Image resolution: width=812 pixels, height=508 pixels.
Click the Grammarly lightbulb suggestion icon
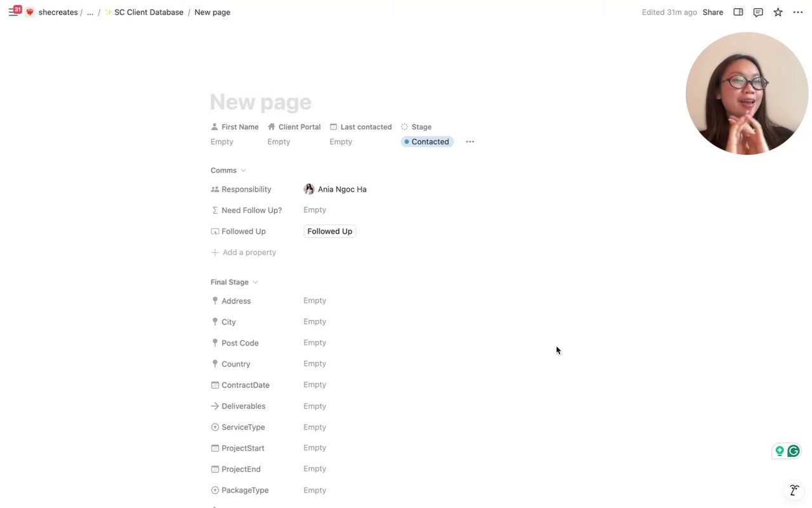point(780,451)
